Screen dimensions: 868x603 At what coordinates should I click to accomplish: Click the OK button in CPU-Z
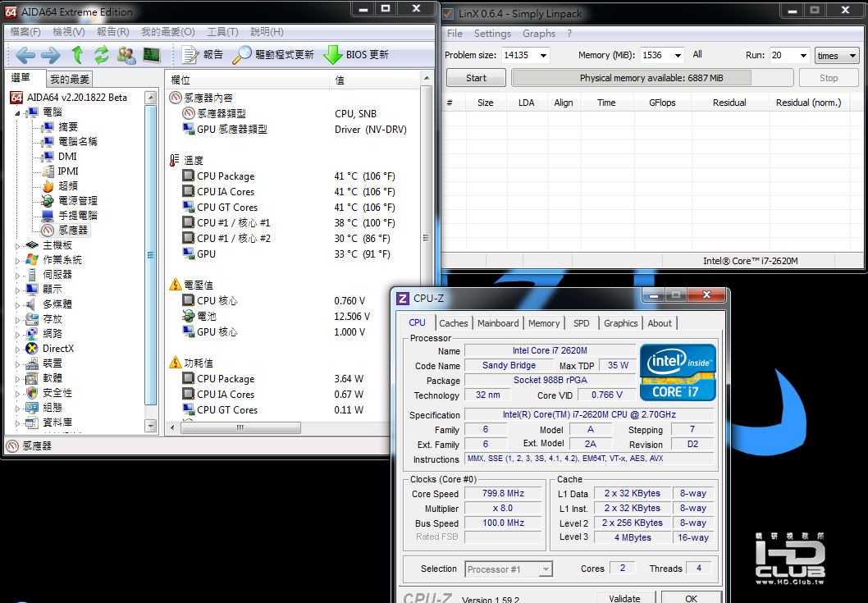[691, 597]
